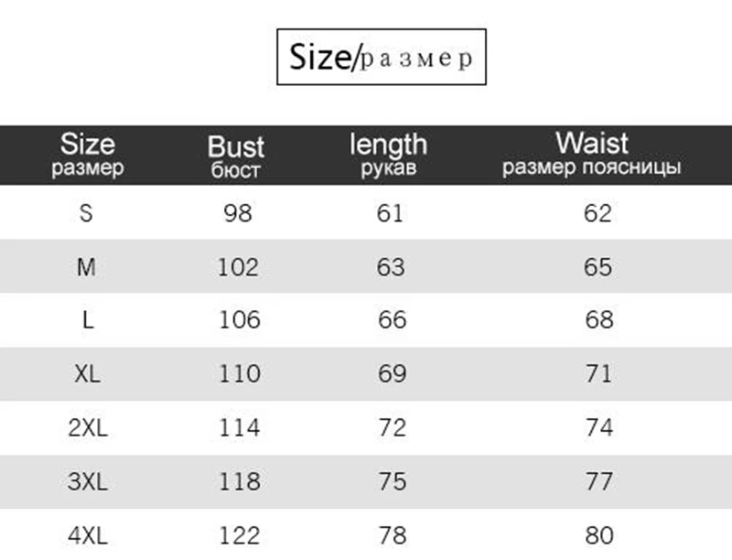The image size is (732, 560).
Task: Click the XL size label
Action: (87, 374)
